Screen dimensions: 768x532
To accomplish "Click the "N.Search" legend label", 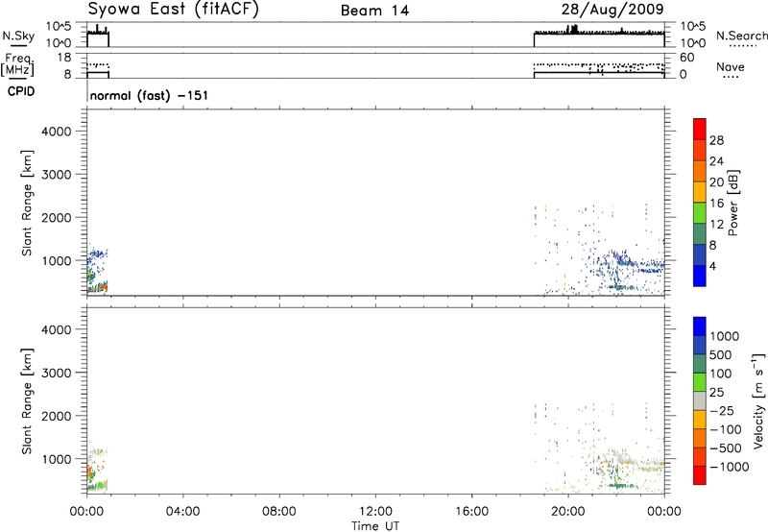I will (741, 36).
